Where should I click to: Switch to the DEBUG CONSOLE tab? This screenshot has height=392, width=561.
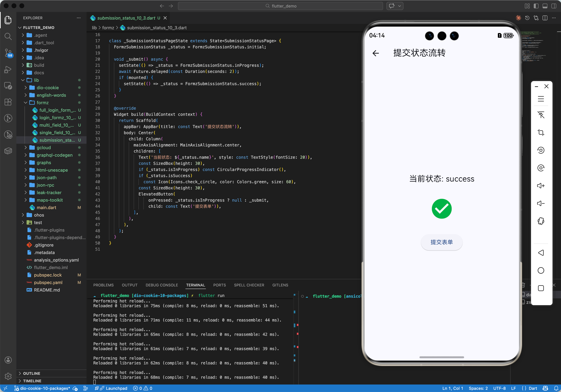click(161, 285)
